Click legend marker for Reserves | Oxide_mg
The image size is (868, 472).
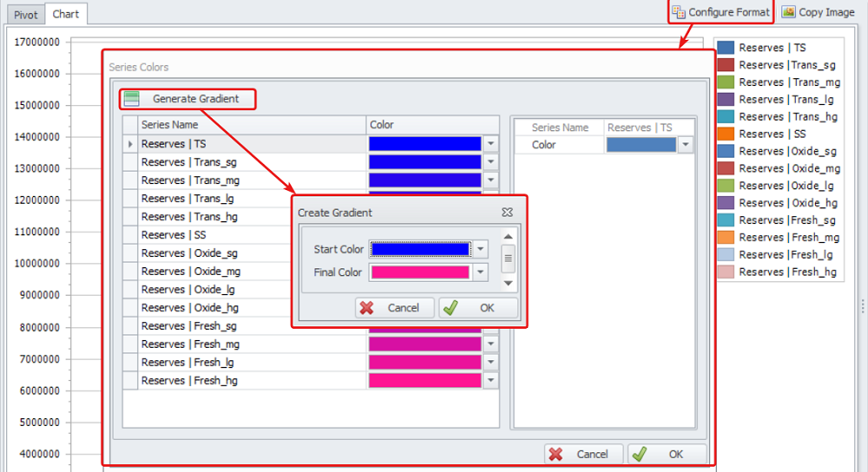[x=726, y=168]
